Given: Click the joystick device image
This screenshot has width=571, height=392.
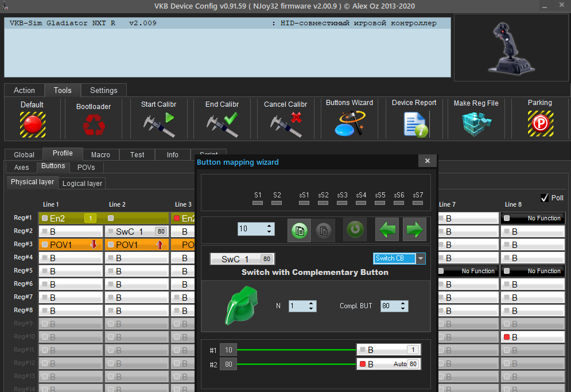Looking at the screenshot, I should [511, 48].
